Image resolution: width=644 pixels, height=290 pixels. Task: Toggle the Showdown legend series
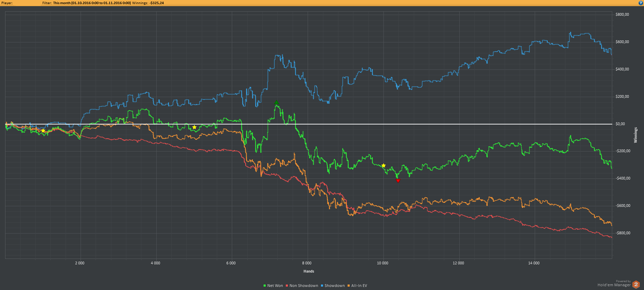[334, 286]
